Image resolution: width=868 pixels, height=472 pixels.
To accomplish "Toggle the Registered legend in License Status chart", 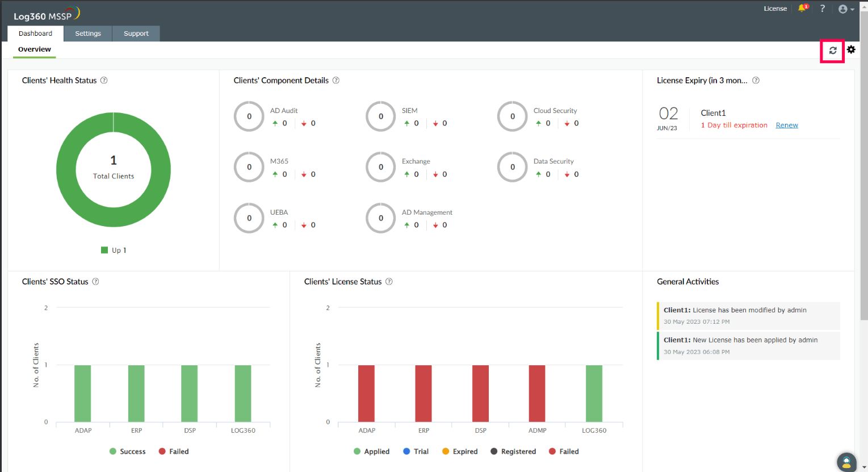I will (x=513, y=452).
